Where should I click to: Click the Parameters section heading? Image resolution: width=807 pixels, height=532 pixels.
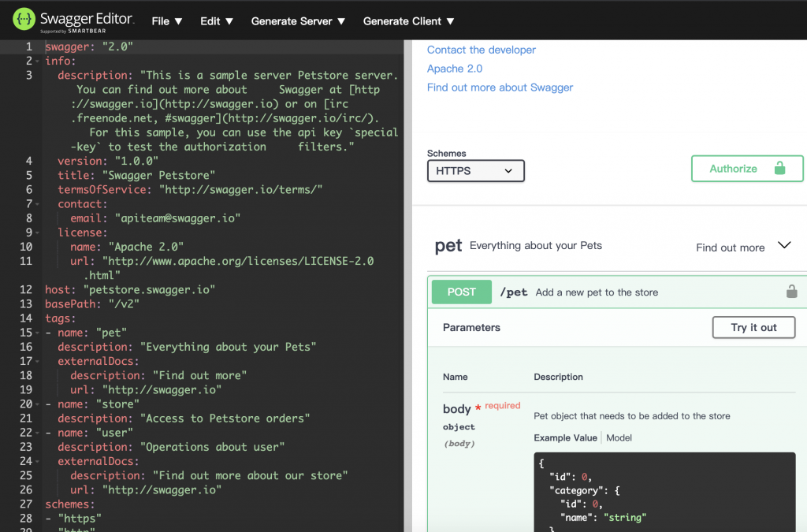[471, 327]
